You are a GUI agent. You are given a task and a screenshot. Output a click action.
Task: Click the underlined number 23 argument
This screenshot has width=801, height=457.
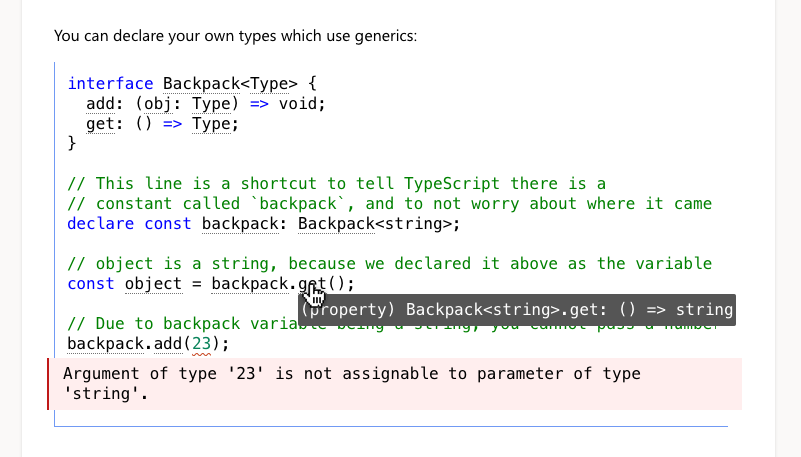point(201,344)
